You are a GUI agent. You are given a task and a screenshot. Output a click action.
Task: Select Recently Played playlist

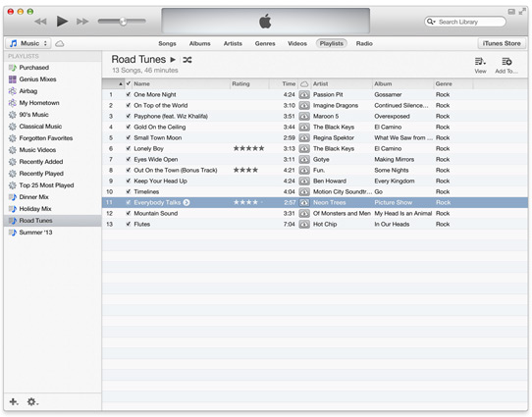(x=53, y=174)
